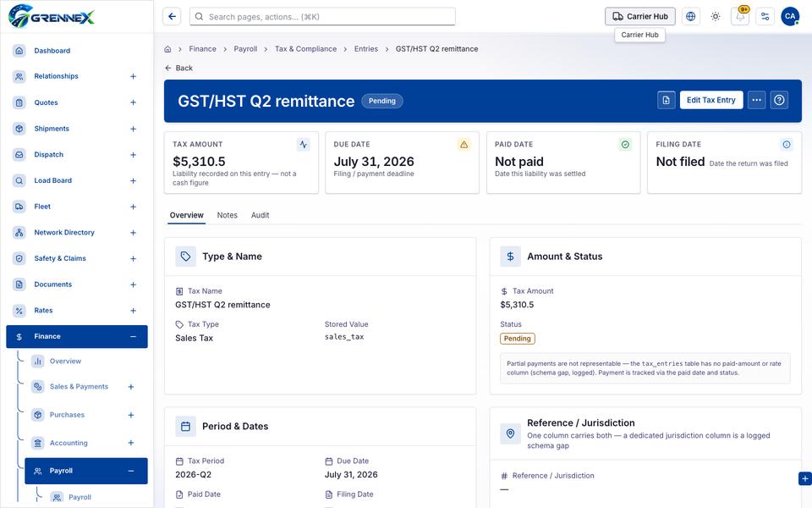Expand the Sales & Payments submenu
Image resolution: width=812 pixels, height=508 pixels.
tap(131, 387)
